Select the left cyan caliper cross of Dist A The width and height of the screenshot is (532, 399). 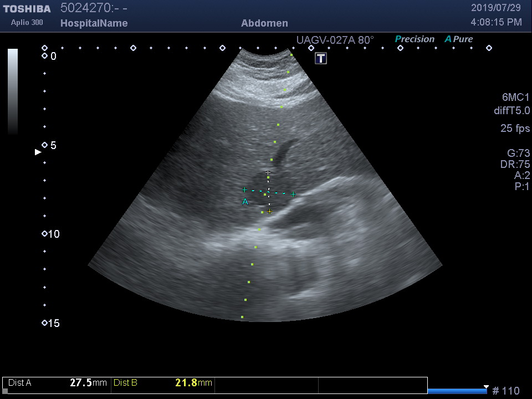[x=244, y=190]
